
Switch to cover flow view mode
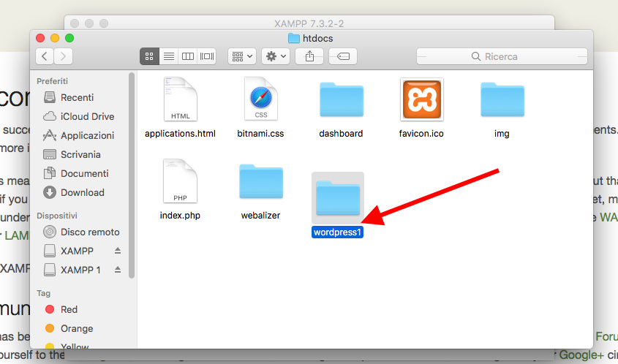click(206, 56)
